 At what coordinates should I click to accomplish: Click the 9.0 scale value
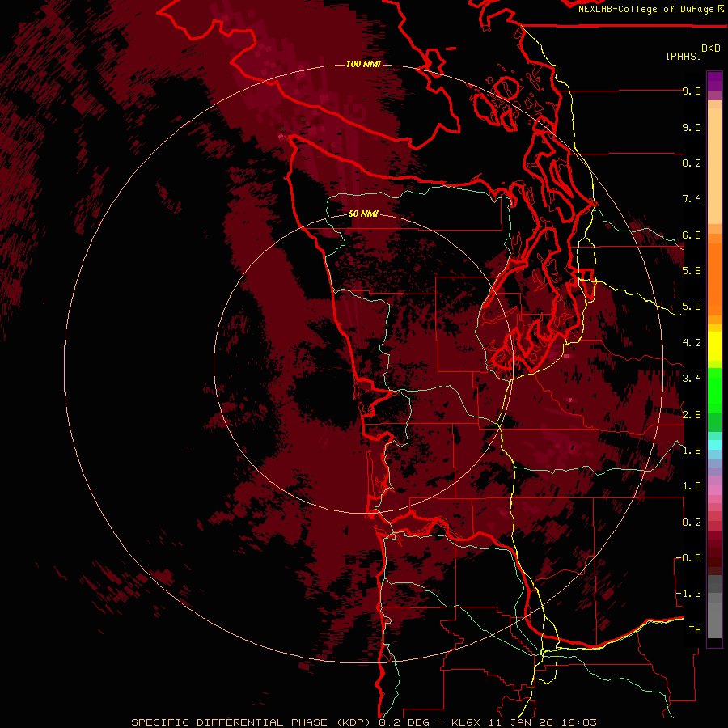[x=692, y=127]
